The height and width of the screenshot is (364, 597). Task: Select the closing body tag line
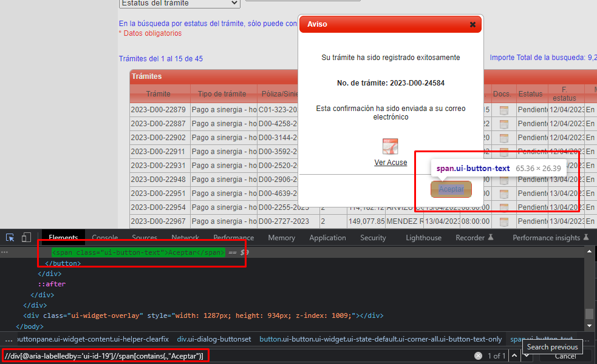30,326
